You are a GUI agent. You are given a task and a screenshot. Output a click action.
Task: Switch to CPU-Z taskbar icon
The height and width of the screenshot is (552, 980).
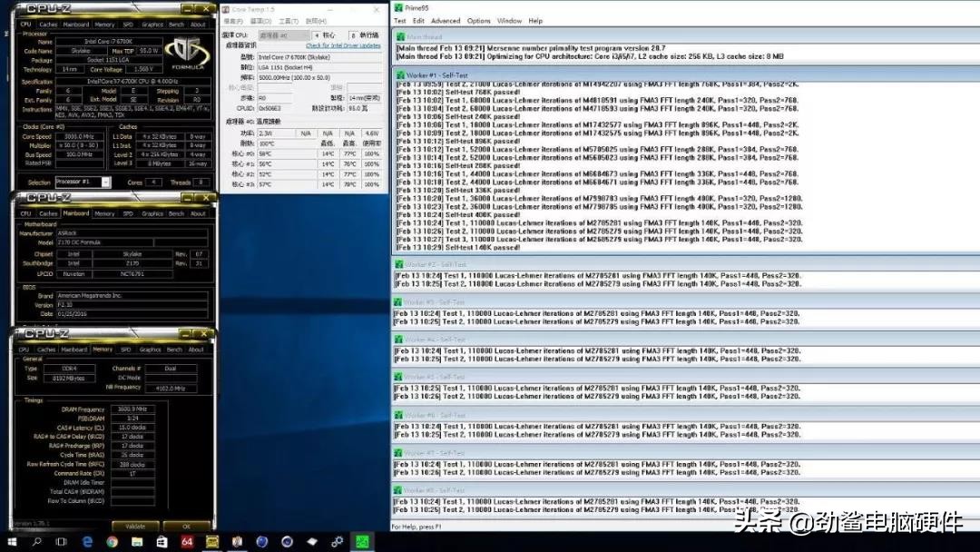(x=211, y=542)
